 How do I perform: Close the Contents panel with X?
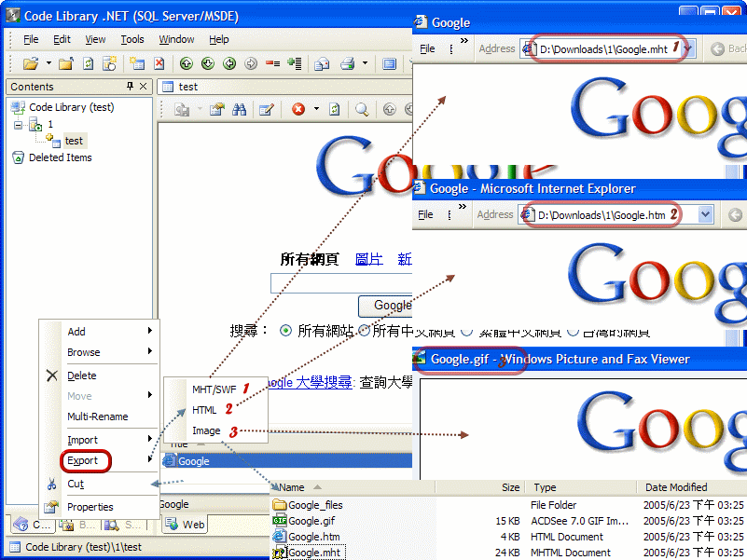(x=143, y=87)
